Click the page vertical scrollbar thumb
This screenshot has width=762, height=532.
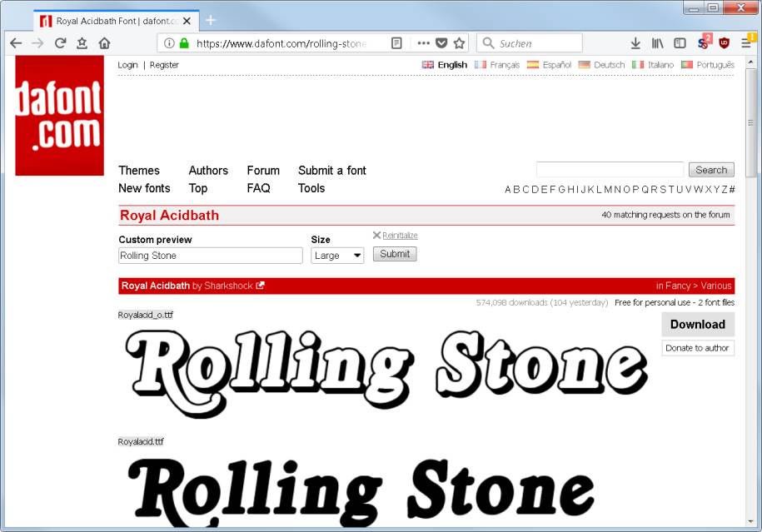tap(751, 122)
